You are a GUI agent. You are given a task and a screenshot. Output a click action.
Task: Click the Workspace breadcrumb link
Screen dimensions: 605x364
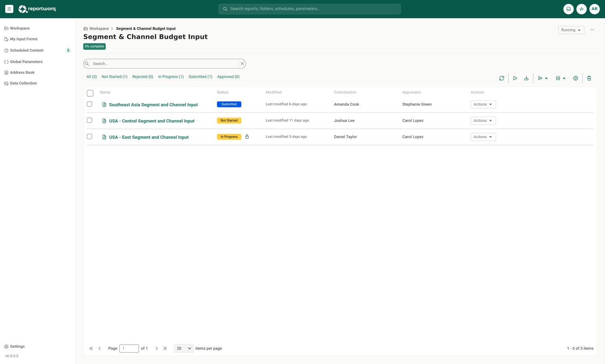click(x=99, y=29)
